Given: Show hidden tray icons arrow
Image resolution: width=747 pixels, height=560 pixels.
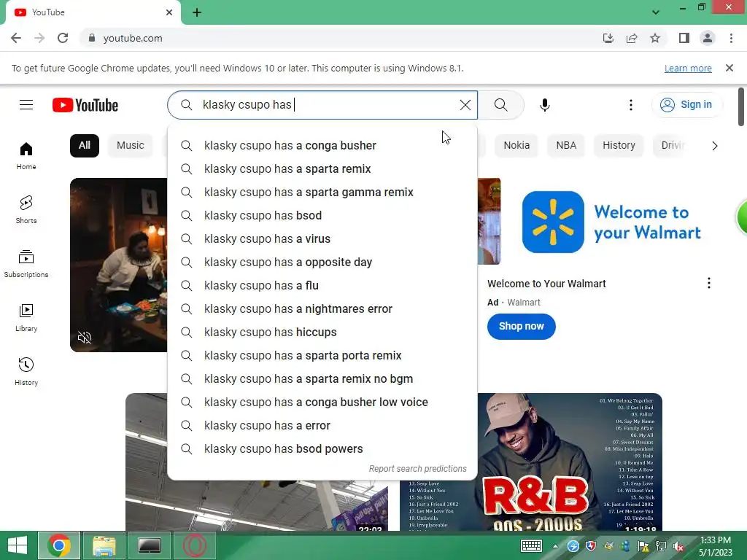Looking at the screenshot, I should click(x=555, y=546).
